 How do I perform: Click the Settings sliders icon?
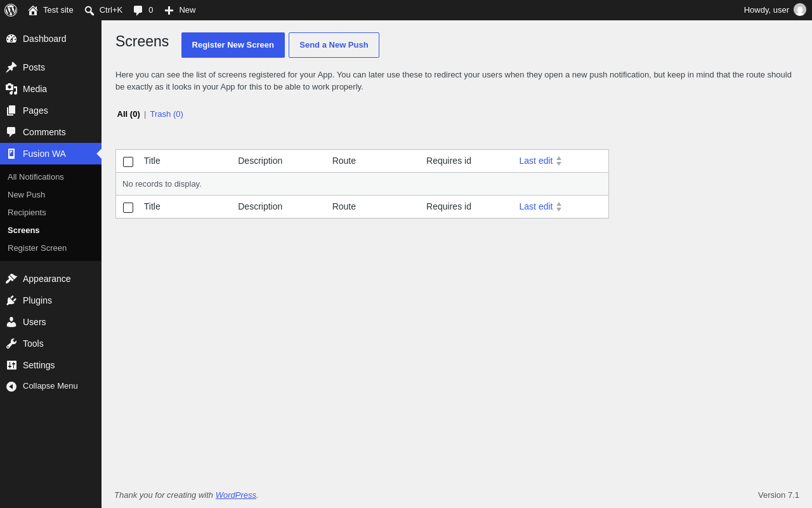(11, 365)
